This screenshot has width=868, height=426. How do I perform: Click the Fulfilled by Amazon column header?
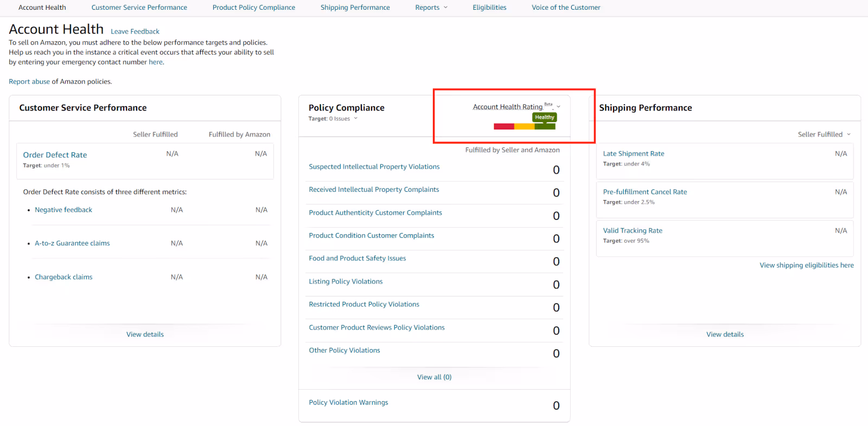239,134
